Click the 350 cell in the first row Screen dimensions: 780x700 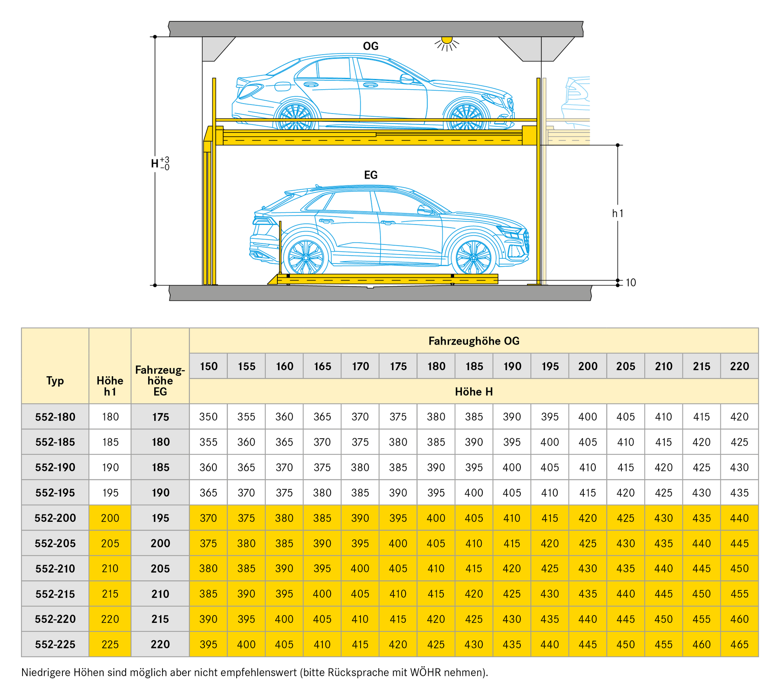click(x=208, y=417)
